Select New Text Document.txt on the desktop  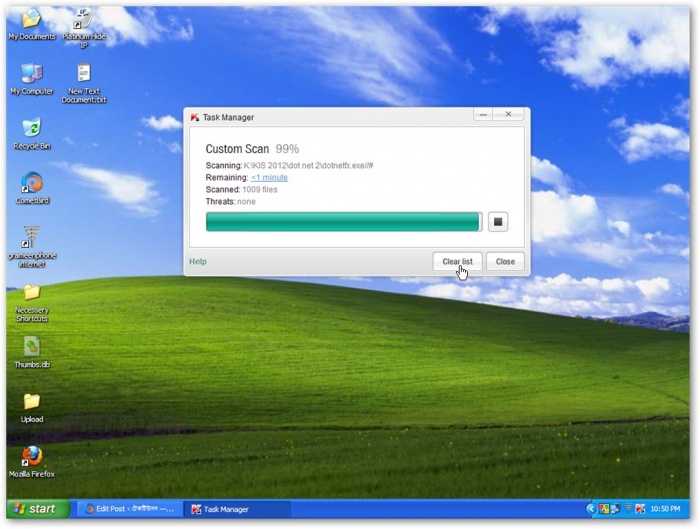(x=84, y=84)
